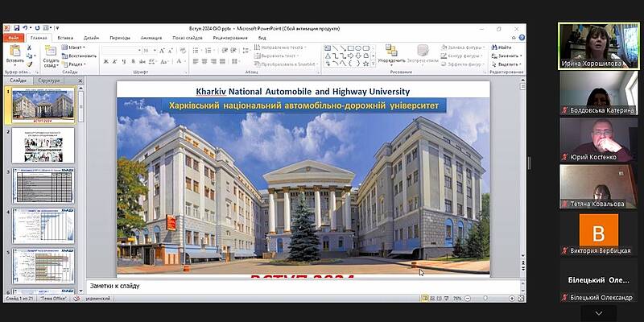Toggle text shadow formatting

point(133,61)
